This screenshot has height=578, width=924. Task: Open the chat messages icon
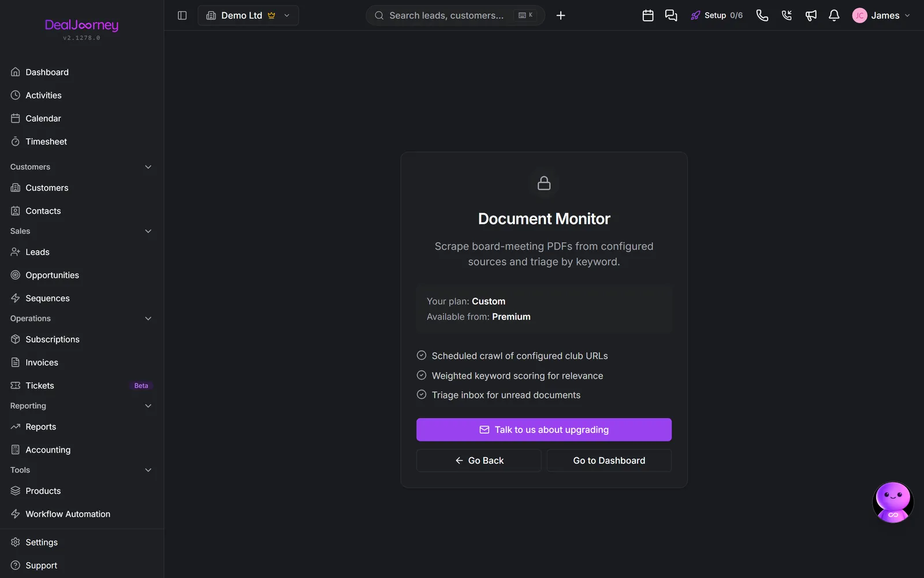pos(671,16)
